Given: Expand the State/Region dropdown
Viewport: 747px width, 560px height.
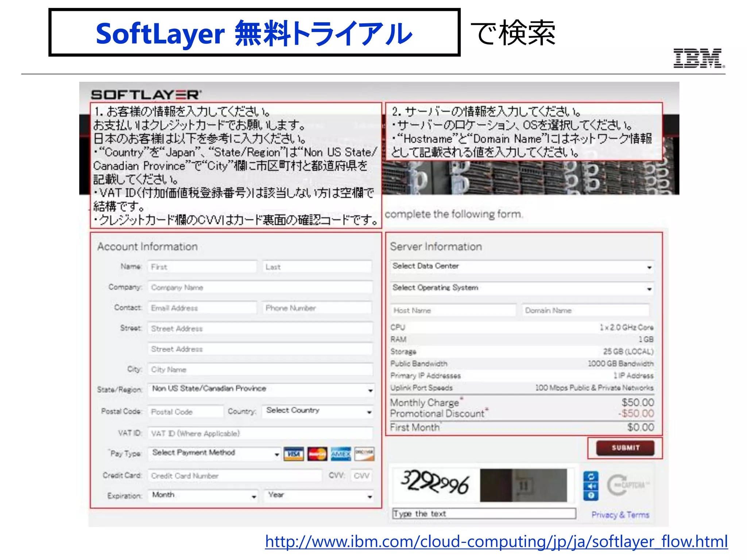Looking at the screenshot, I should click(261, 390).
